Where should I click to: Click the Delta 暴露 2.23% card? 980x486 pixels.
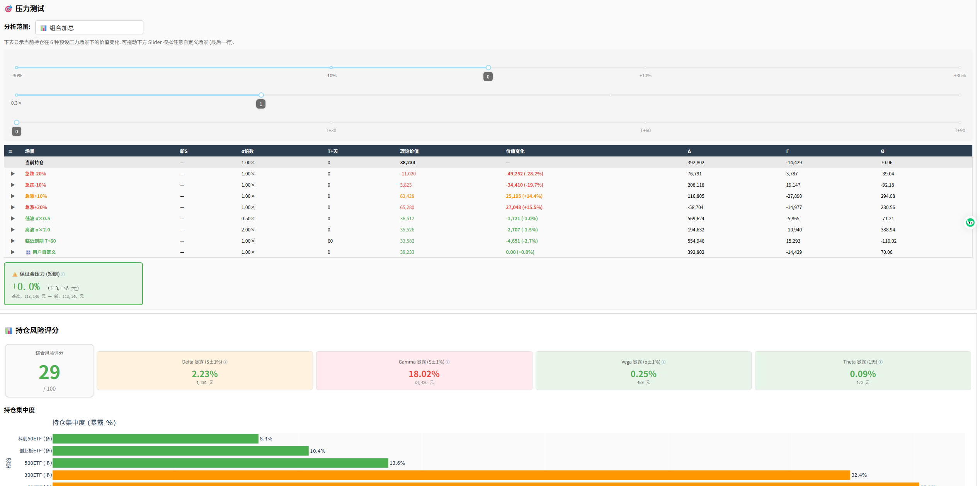[205, 371]
